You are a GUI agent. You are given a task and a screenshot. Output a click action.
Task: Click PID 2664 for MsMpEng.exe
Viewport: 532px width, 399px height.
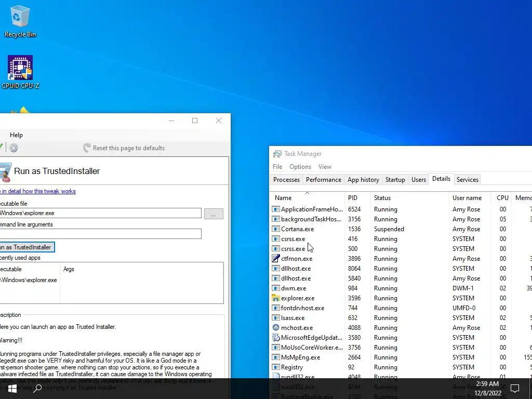(354, 357)
